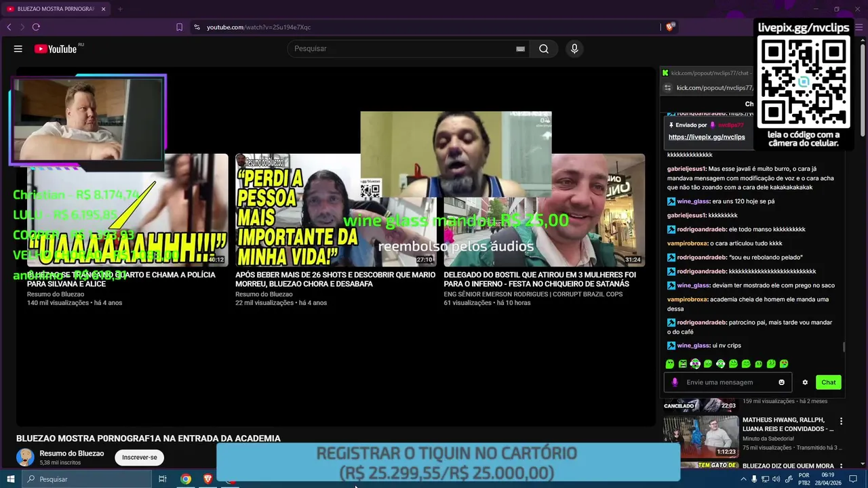Click username gabrieljesus1 on the javali message
The image size is (868, 488).
[686, 169]
